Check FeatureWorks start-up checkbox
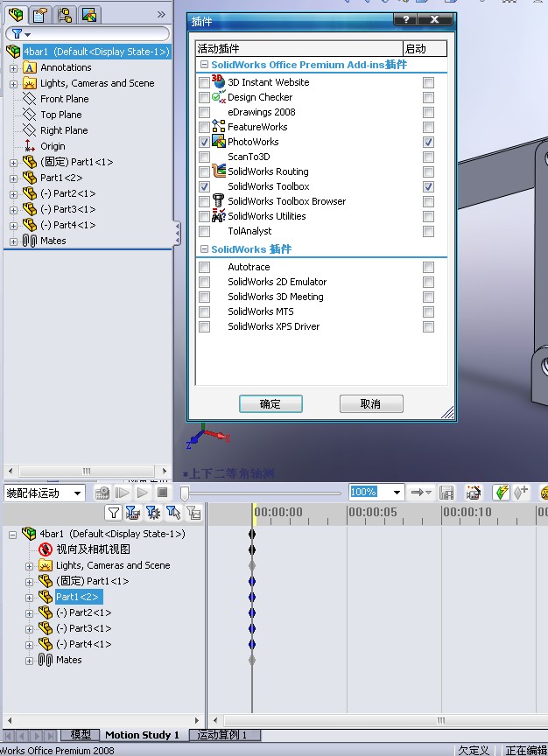 click(428, 127)
